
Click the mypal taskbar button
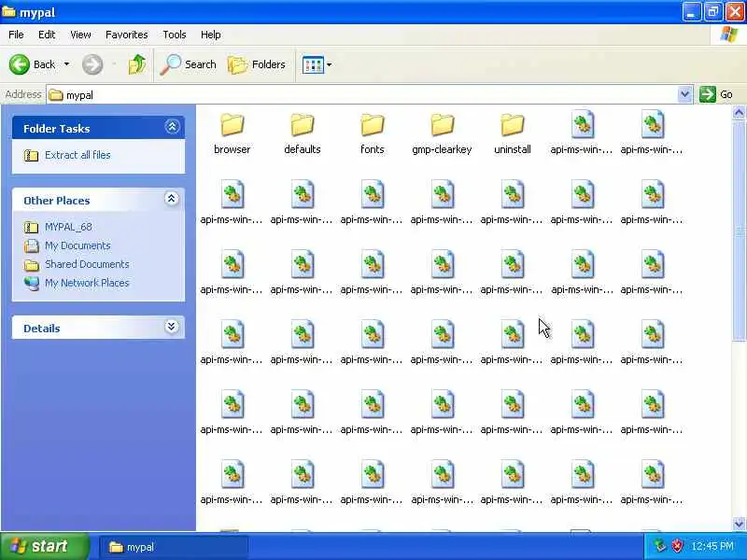click(x=174, y=547)
